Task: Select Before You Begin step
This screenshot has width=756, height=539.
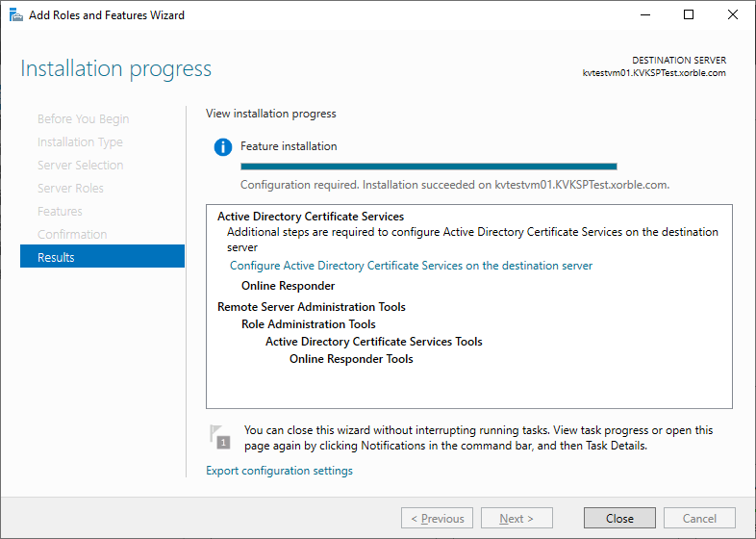Action: tap(83, 119)
